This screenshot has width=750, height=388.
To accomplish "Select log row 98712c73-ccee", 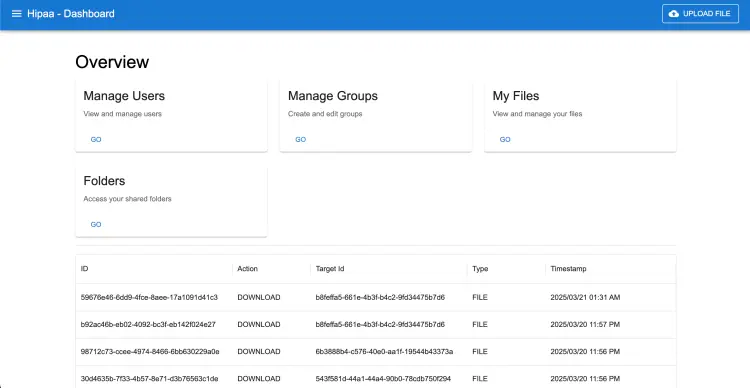I will click(375, 352).
